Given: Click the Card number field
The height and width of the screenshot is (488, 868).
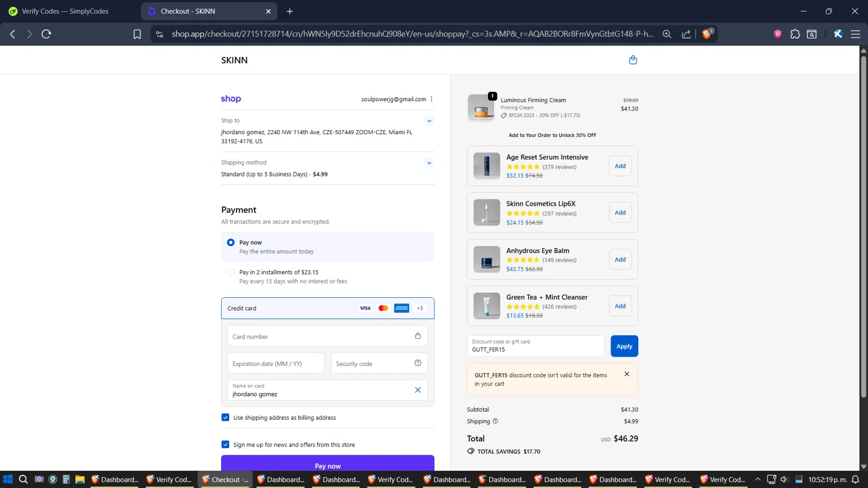Looking at the screenshot, I should 328,336.
